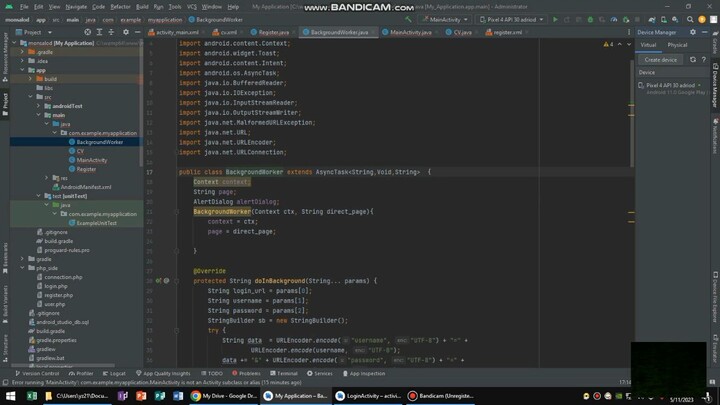
Task: Open the Refactor menu
Action: [120, 7]
